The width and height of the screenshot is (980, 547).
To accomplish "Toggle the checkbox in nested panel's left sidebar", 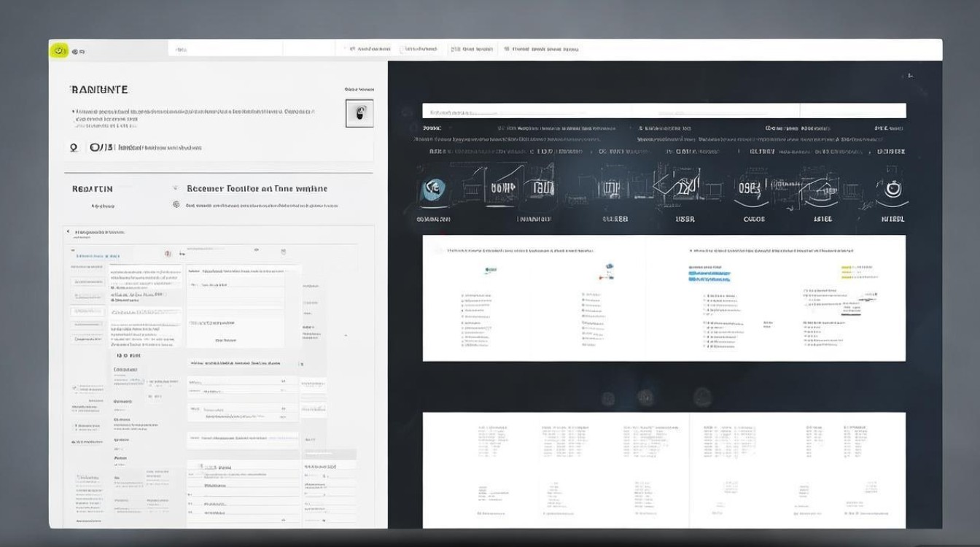I will [74, 388].
